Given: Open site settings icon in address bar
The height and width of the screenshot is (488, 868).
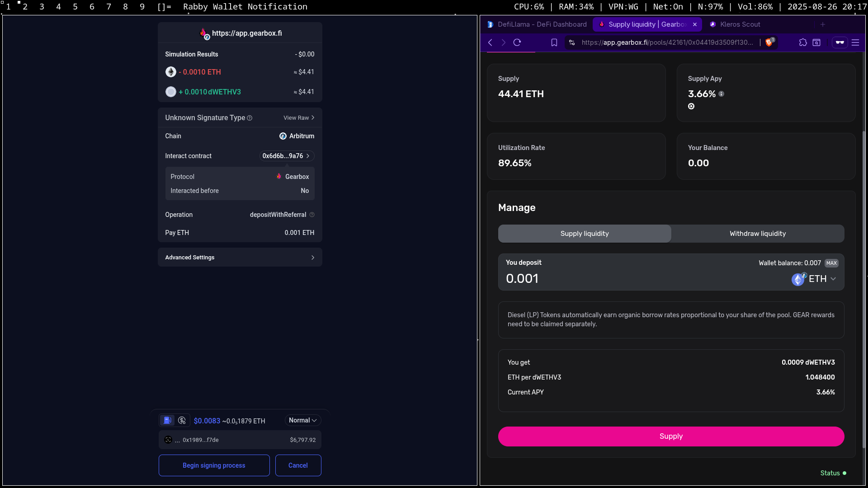Looking at the screenshot, I should click(572, 42).
